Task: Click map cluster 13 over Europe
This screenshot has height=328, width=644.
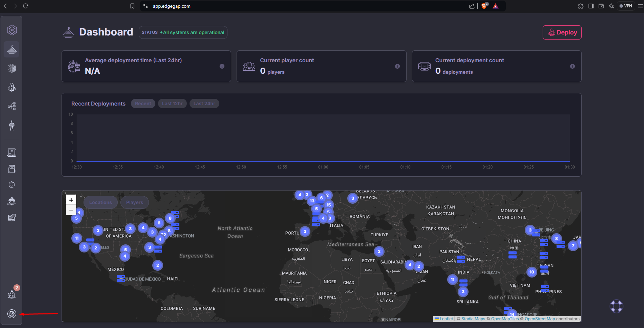Action: (x=312, y=201)
